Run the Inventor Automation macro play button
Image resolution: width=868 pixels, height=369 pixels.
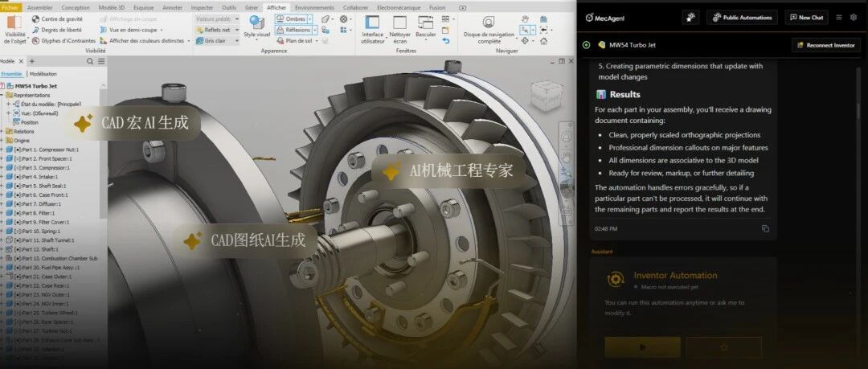tap(643, 347)
